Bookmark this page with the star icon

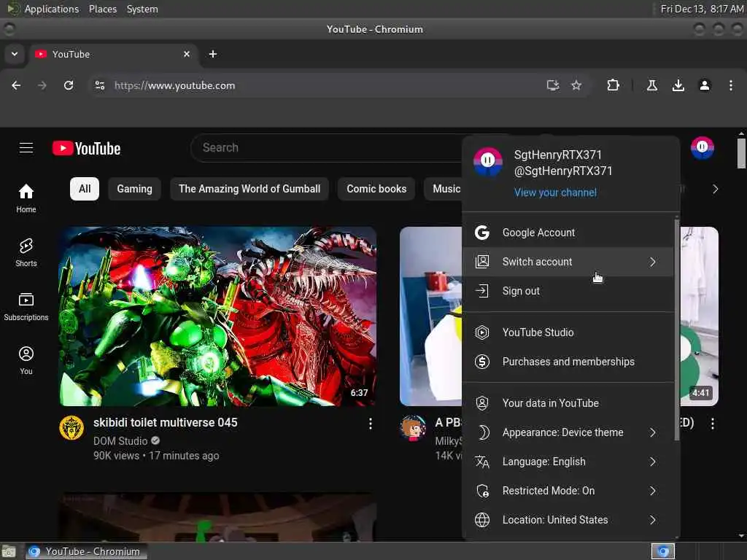pos(576,85)
